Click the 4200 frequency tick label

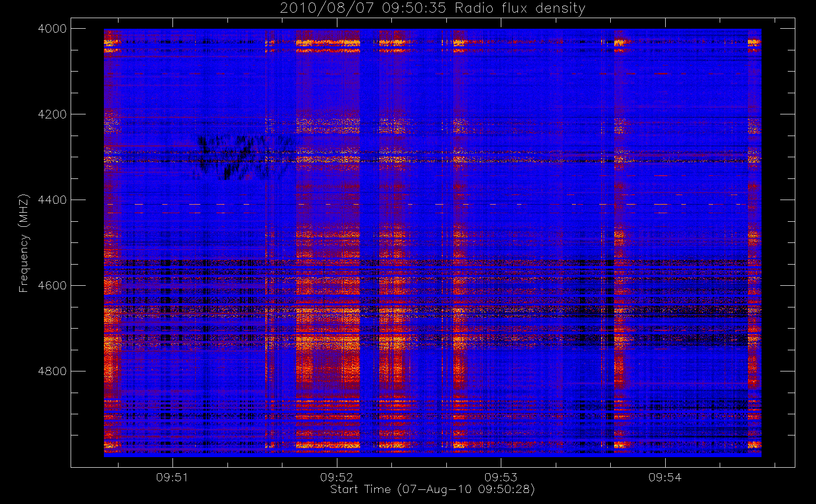click(x=52, y=114)
